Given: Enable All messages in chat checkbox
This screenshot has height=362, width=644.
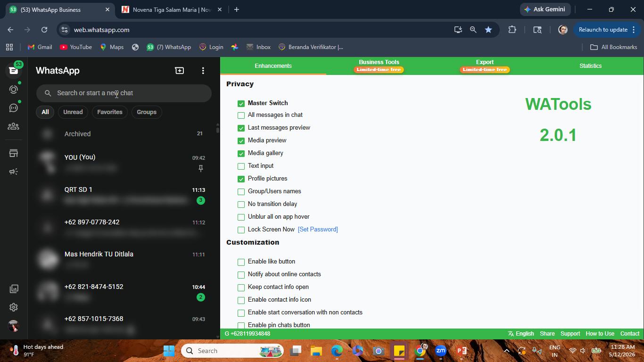Looking at the screenshot, I should (x=241, y=115).
